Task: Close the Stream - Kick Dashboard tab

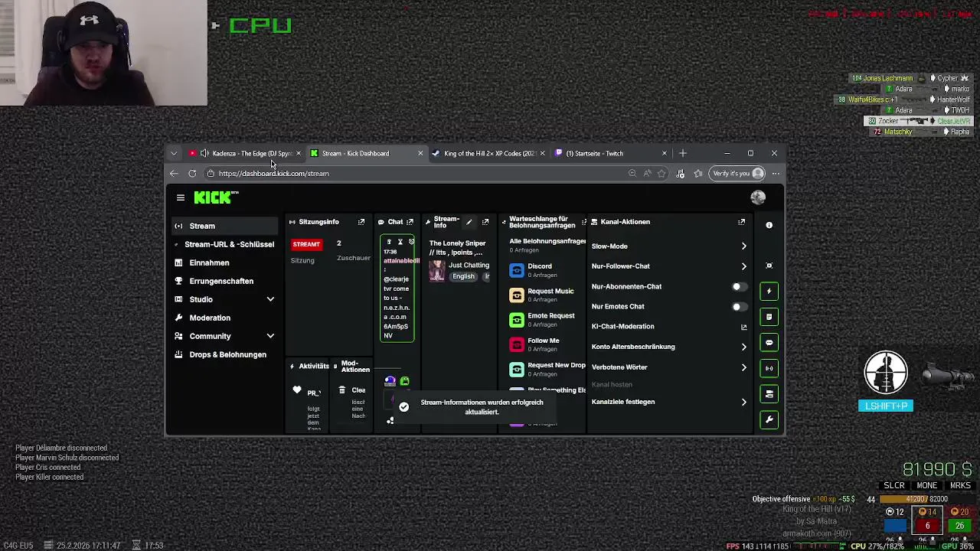Action: click(420, 153)
